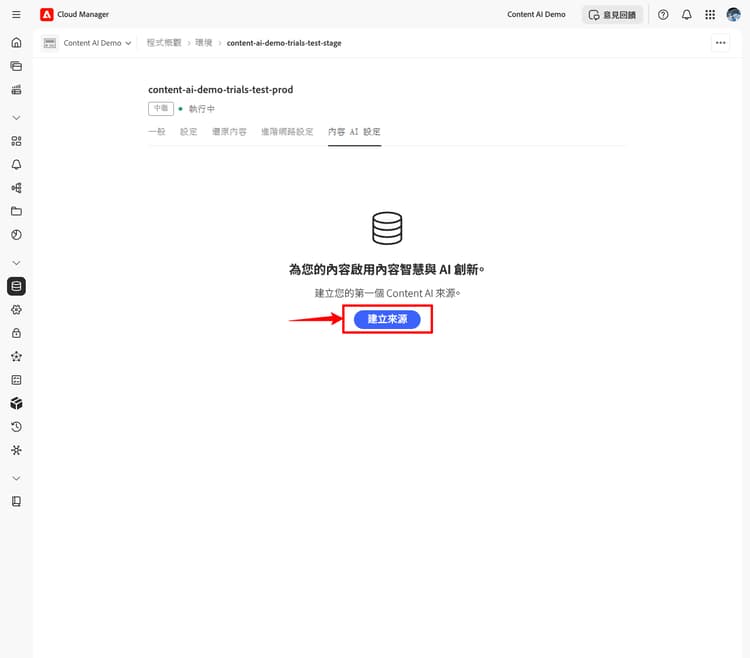Click the blue 建立來源 button
Image resolution: width=750 pixels, height=658 pixels.
click(387, 319)
